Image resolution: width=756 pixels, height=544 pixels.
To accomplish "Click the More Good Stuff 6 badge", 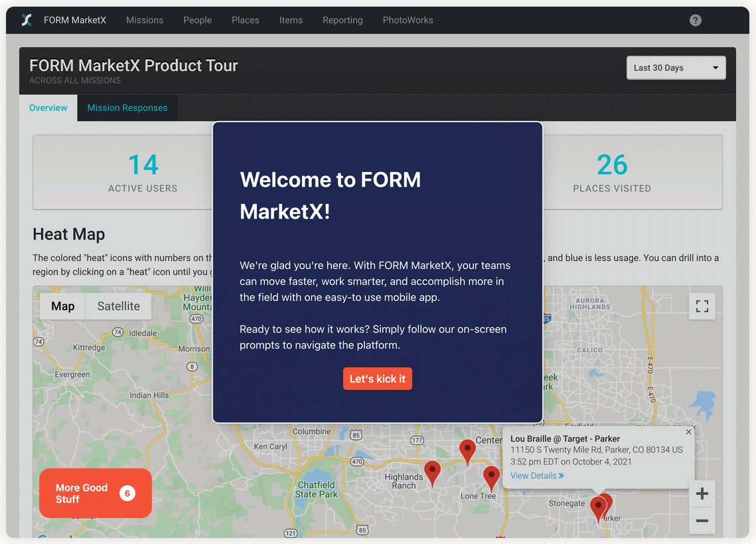I will [127, 494].
